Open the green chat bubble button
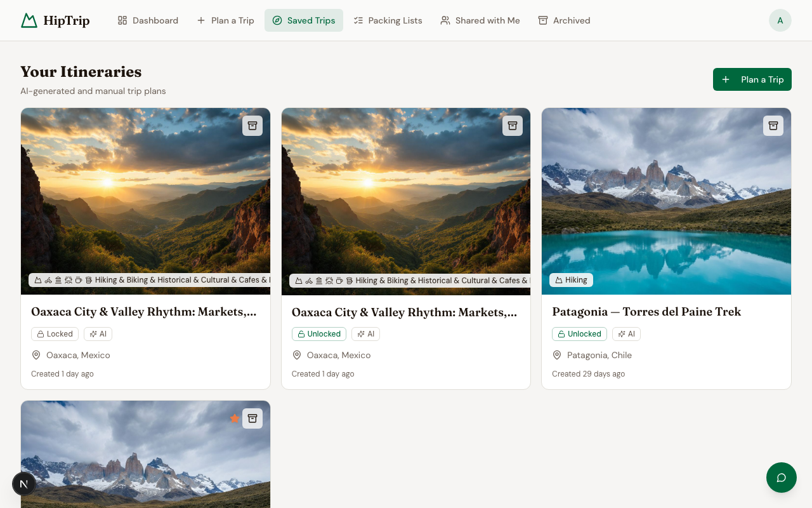812x508 pixels. coord(782,478)
